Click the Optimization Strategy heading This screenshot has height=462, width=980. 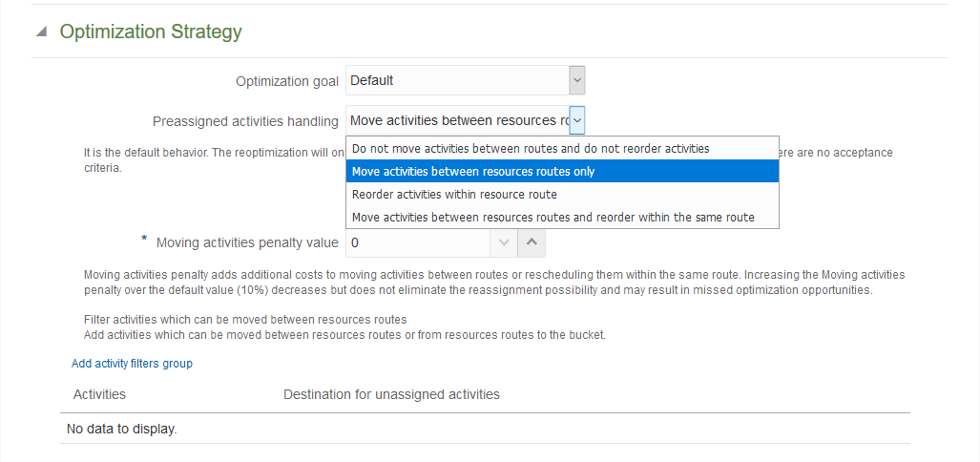pyautogui.click(x=151, y=31)
